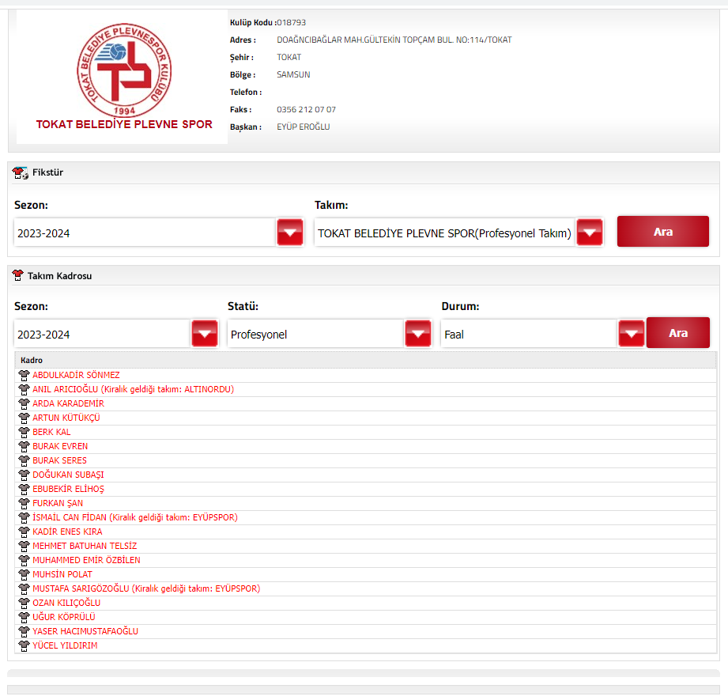The image size is (728, 700).
Task: Open player MUSTAFA SARIGÖZOĞLU
Action: [146, 588]
